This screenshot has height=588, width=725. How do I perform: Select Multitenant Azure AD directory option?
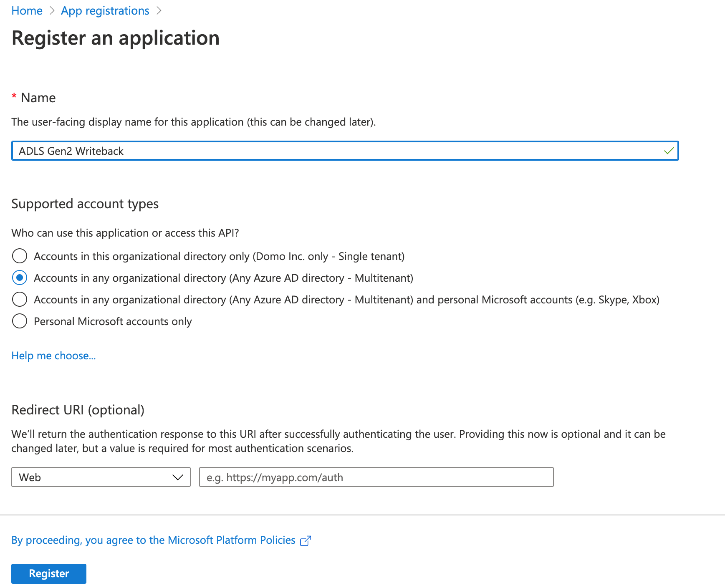tap(20, 278)
